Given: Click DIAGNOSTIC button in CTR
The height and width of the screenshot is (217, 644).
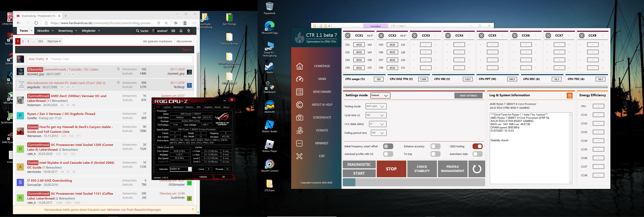Looking at the screenshot, I should click(x=359, y=164).
